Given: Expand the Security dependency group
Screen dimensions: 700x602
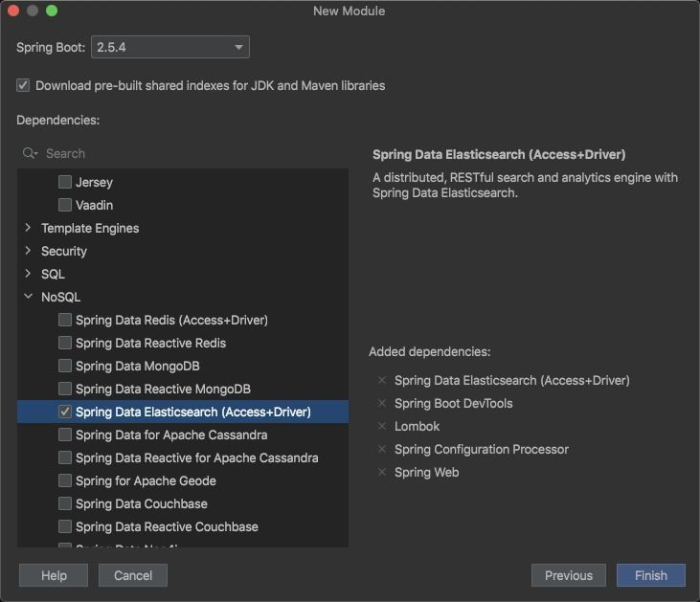Looking at the screenshot, I should click(29, 251).
